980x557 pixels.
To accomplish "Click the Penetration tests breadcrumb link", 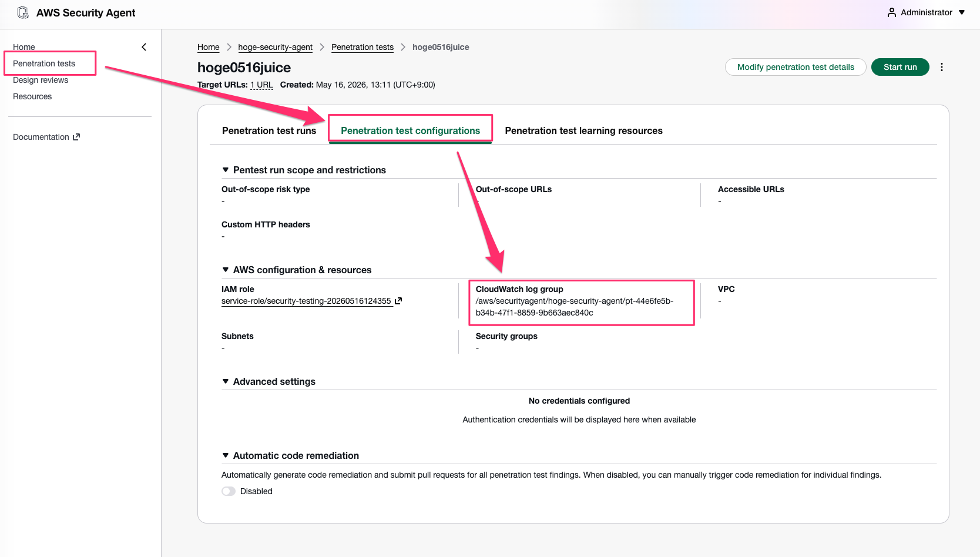I will tap(363, 47).
